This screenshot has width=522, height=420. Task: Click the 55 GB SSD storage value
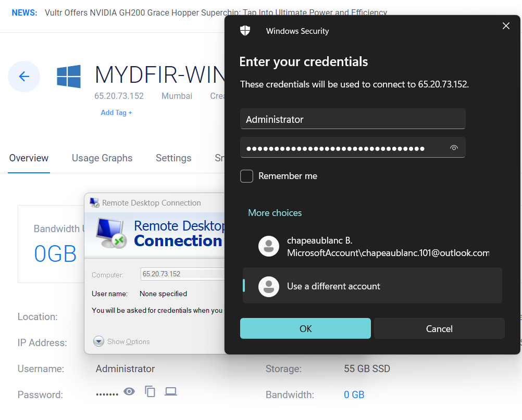click(x=367, y=369)
